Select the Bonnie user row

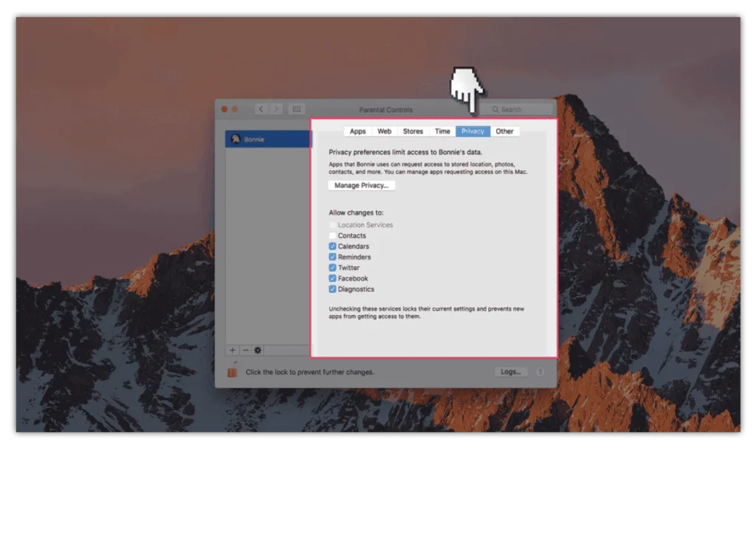click(269, 139)
